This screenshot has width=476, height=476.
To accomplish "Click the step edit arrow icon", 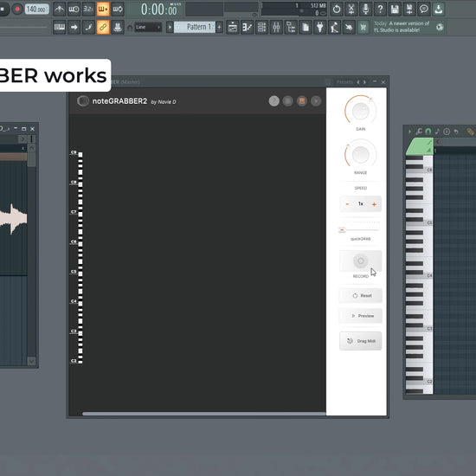I will coord(74,28).
